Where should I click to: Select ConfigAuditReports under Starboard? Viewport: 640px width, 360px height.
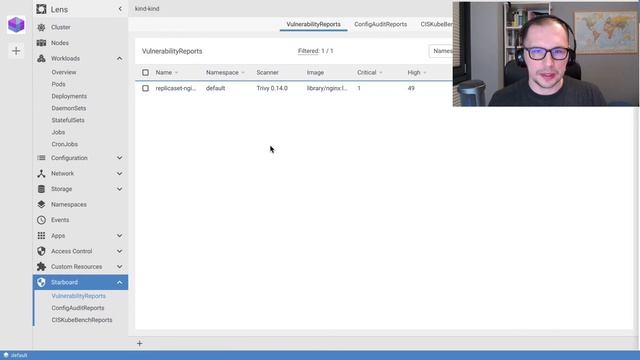(x=78, y=308)
